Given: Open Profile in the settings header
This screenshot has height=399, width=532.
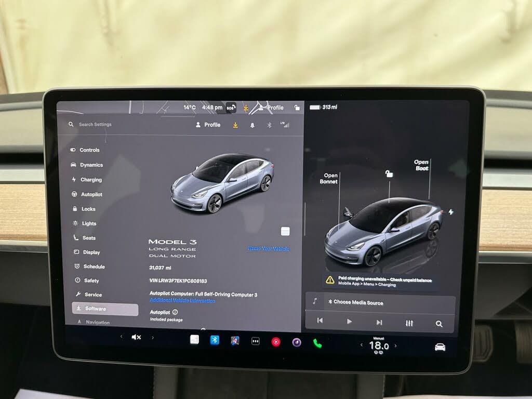Looking at the screenshot, I should tap(208, 125).
